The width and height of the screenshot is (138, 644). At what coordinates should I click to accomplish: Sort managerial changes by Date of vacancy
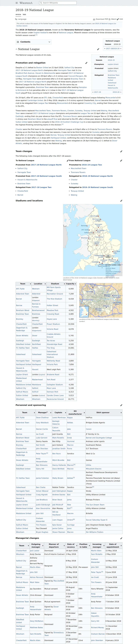pos(72,545)
